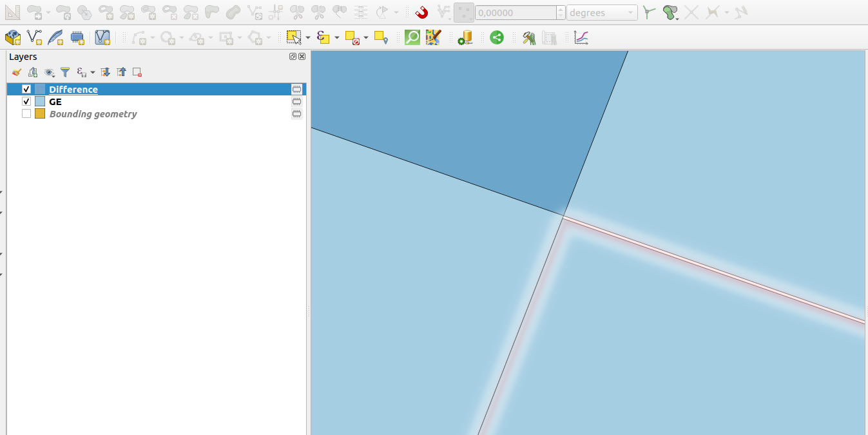Click the green overlapping polygons avoid-overlap icon

[x=670, y=12]
